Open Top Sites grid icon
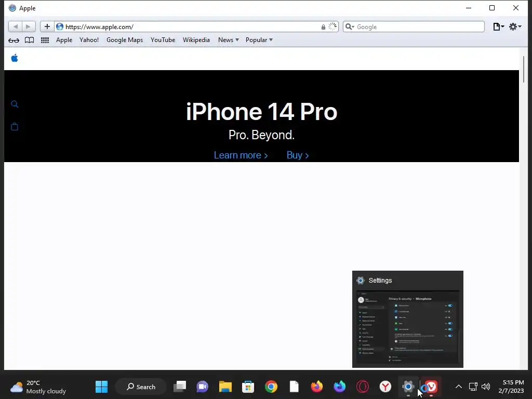Viewport: 532px width, 399px height. [45, 40]
